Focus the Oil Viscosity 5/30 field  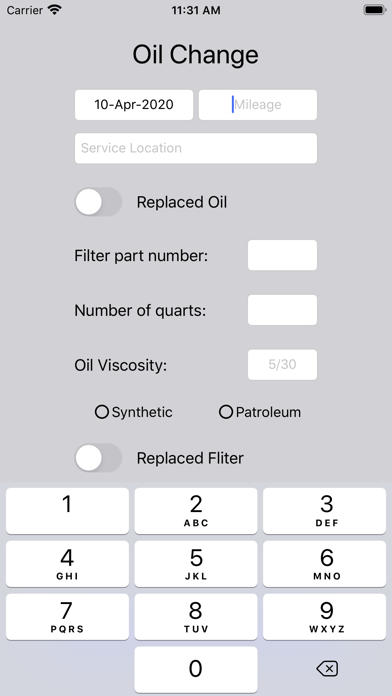(x=282, y=365)
